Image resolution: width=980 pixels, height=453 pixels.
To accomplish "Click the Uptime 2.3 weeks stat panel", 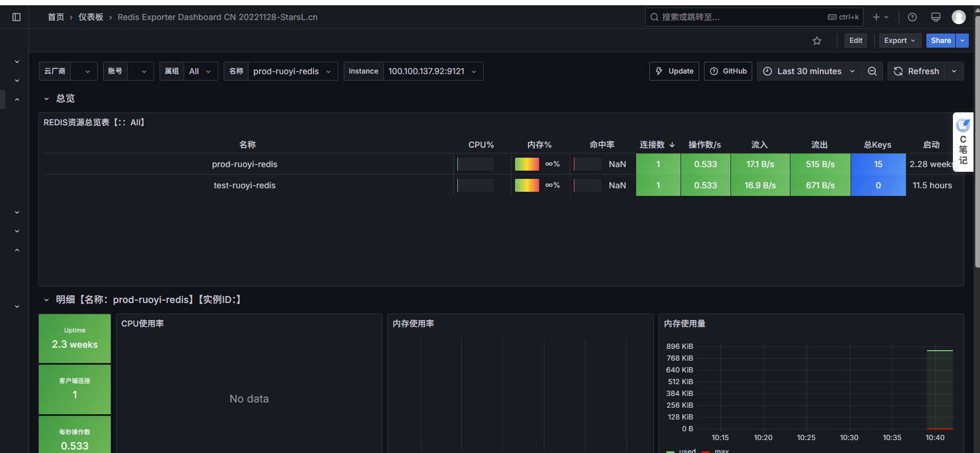I will pos(75,338).
